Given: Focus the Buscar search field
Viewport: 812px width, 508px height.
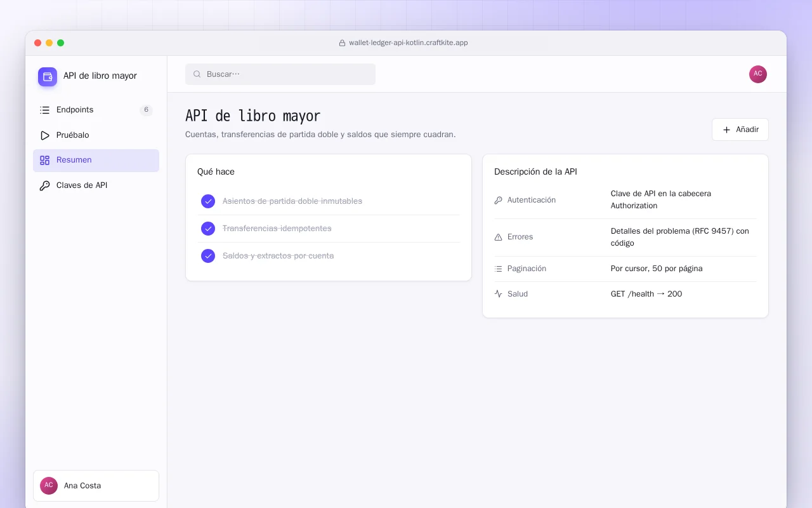Looking at the screenshot, I should click(x=280, y=74).
